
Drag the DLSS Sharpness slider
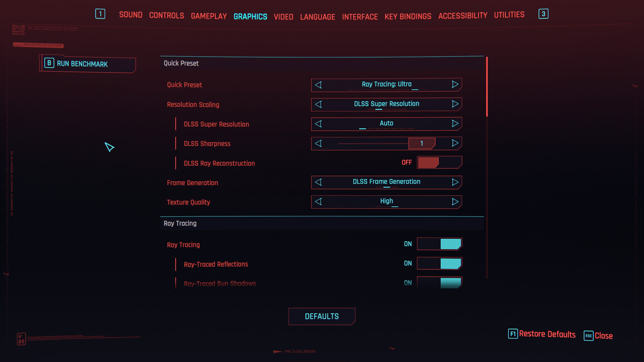tap(422, 143)
